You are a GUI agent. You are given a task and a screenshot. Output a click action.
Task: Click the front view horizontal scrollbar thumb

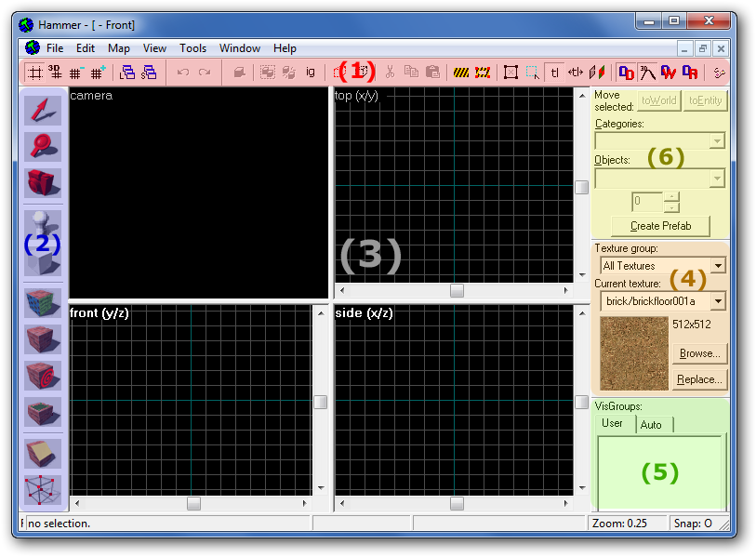[193, 503]
